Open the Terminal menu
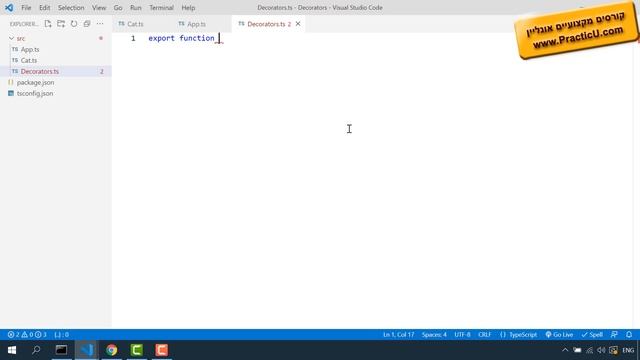 (161, 8)
